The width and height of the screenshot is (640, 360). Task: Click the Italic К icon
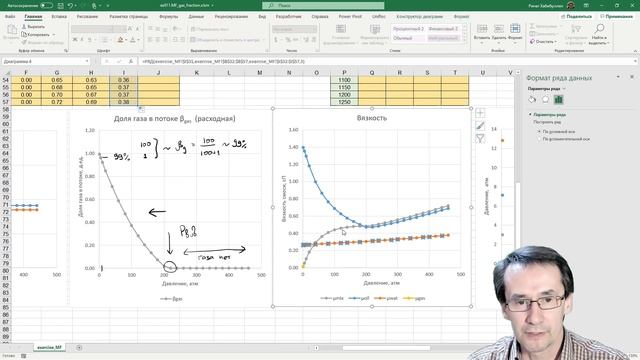pos(82,40)
